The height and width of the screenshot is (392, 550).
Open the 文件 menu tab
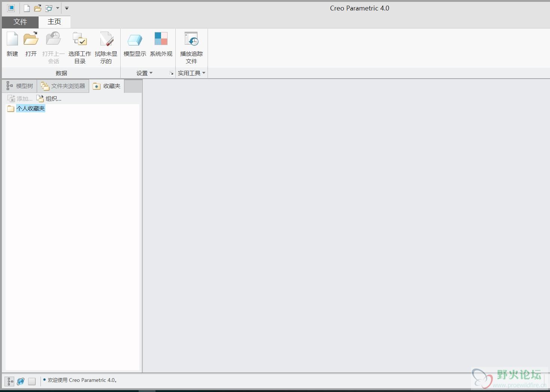click(20, 22)
